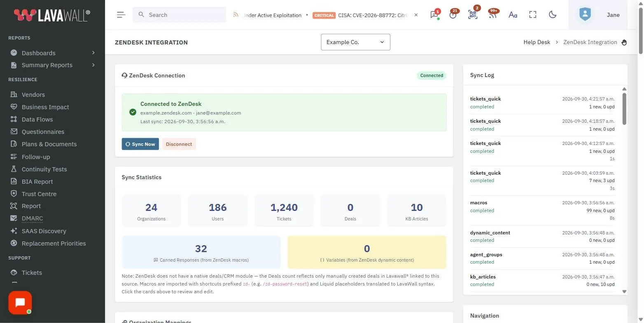This screenshot has height=323, width=644.
Task: Open the company selector Example Co. dropdown
Action: click(355, 42)
